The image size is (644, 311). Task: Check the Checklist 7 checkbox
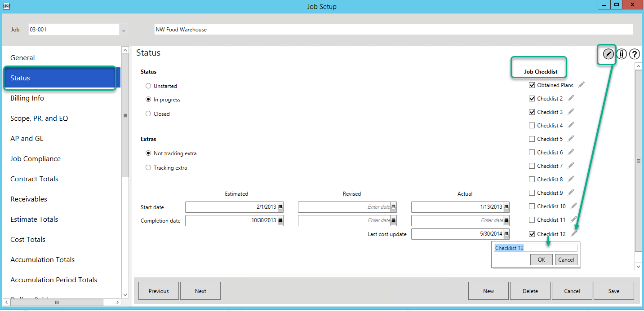tap(532, 166)
